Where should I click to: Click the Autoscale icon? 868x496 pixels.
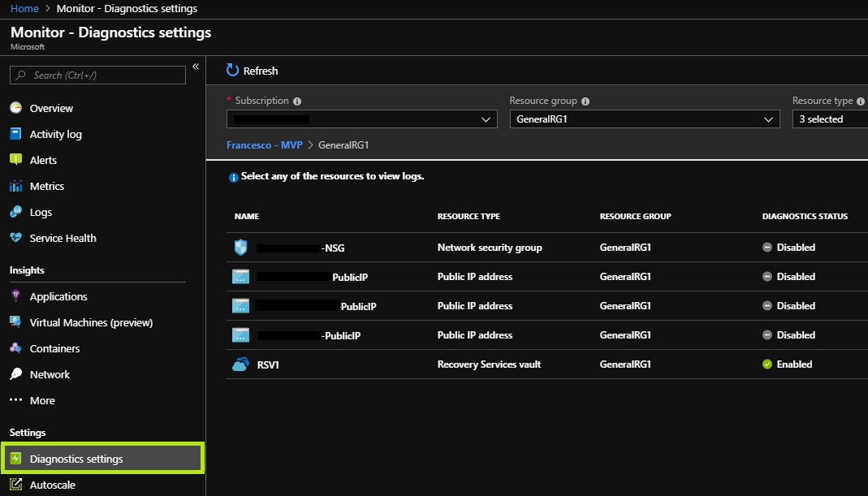pos(16,485)
